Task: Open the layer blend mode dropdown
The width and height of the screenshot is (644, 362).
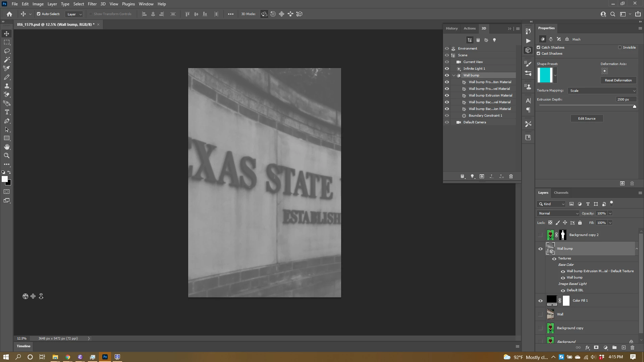Action: pyautogui.click(x=558, y=214)
